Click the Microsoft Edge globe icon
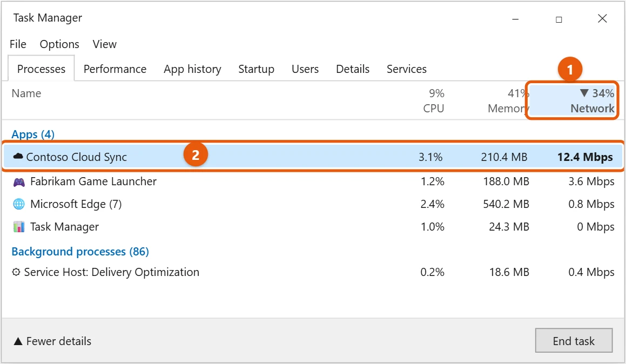626x364 pixels. [x=19, y=204]
